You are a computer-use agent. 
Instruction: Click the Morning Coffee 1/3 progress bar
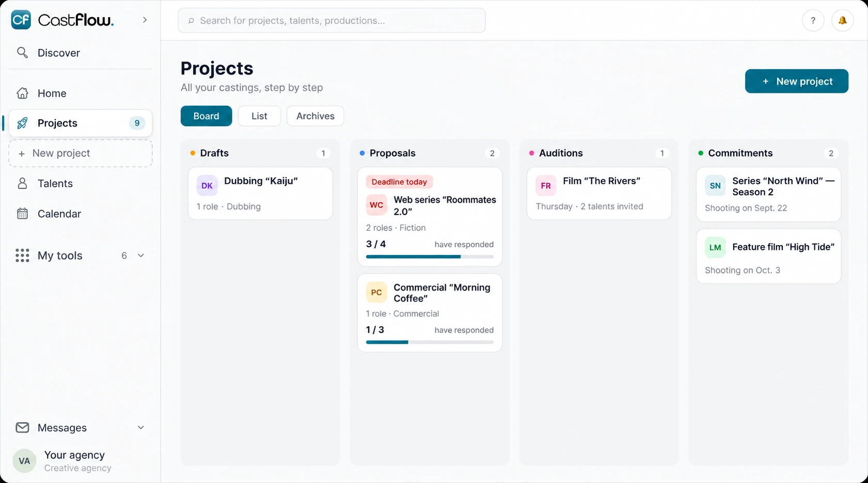click(x=430, y=342)
